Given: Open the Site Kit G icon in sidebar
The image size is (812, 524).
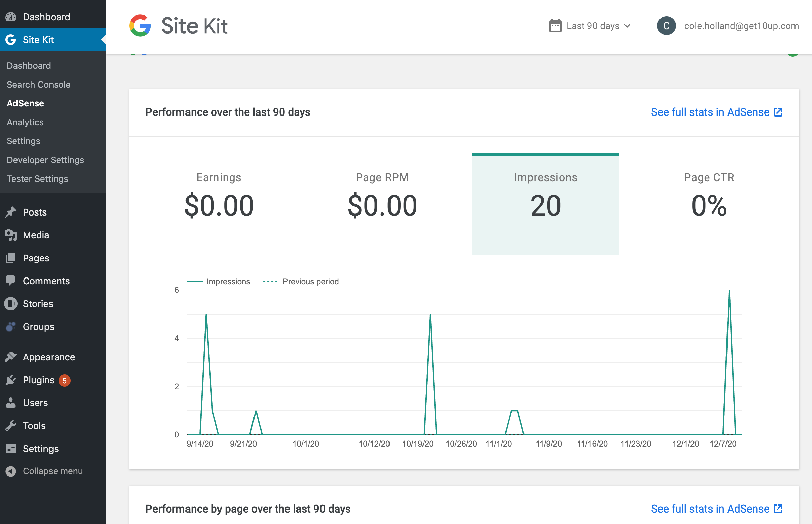Looking at the screenshot, I should tap(10, 40).
